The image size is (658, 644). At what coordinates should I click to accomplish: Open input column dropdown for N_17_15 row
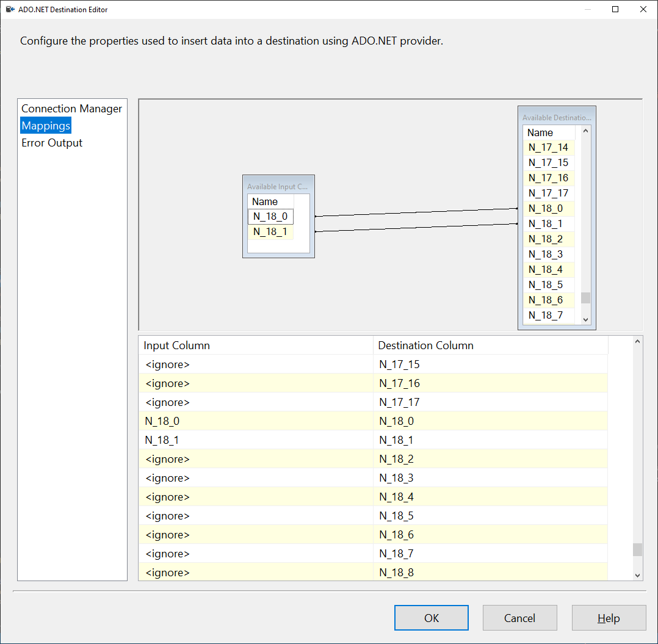point(256,364)
